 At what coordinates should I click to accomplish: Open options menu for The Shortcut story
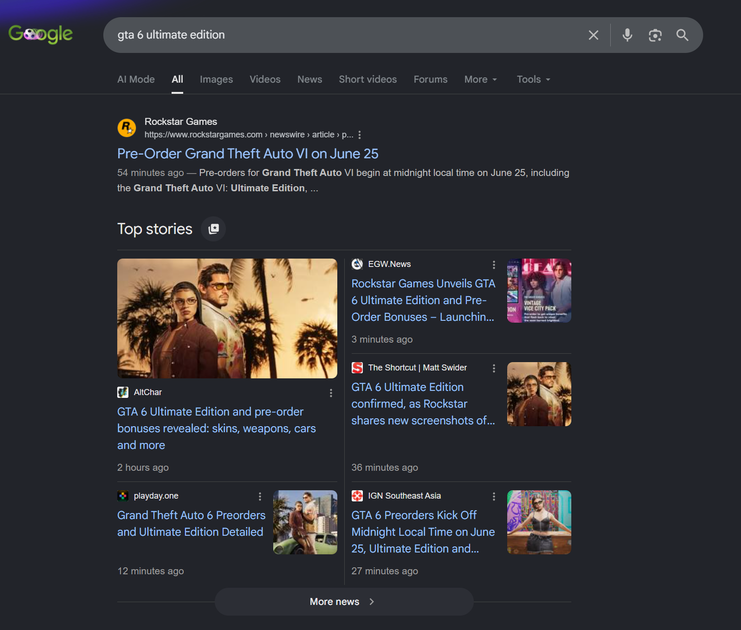(494, 368)
